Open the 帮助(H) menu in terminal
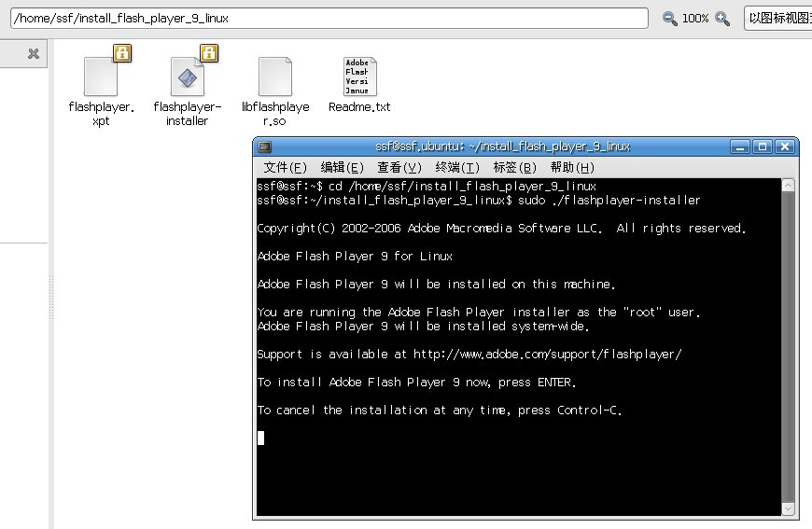Screen dimensions: 812x529 (x=572, y=167)
